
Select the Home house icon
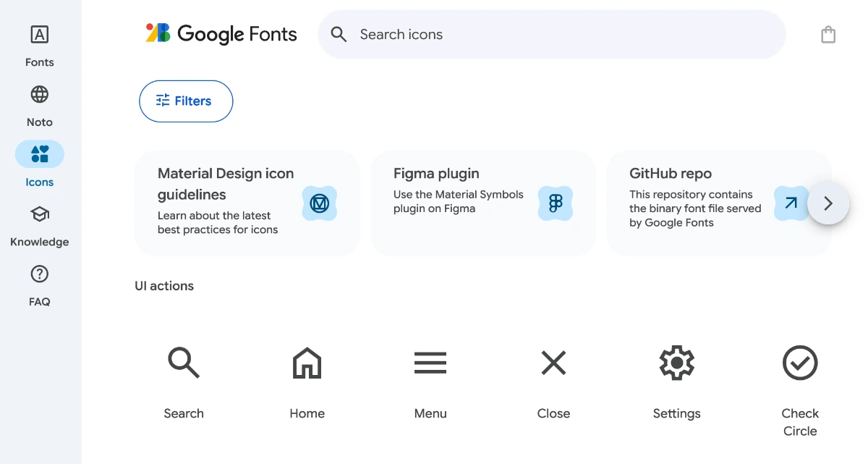(307, 363)
